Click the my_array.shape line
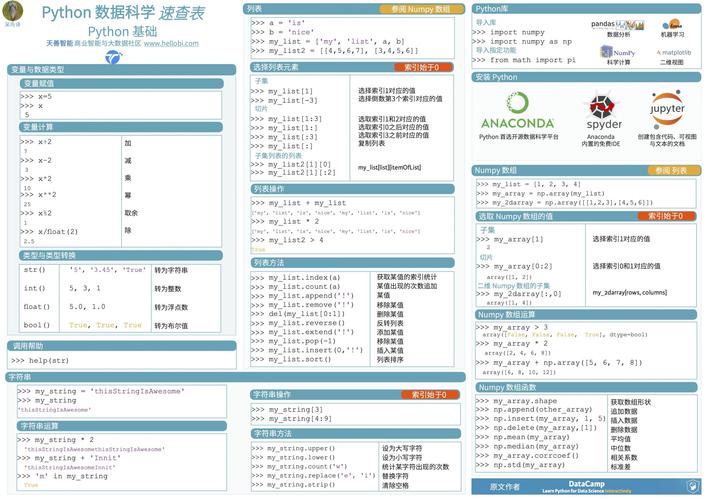 [x=517, y=401]
